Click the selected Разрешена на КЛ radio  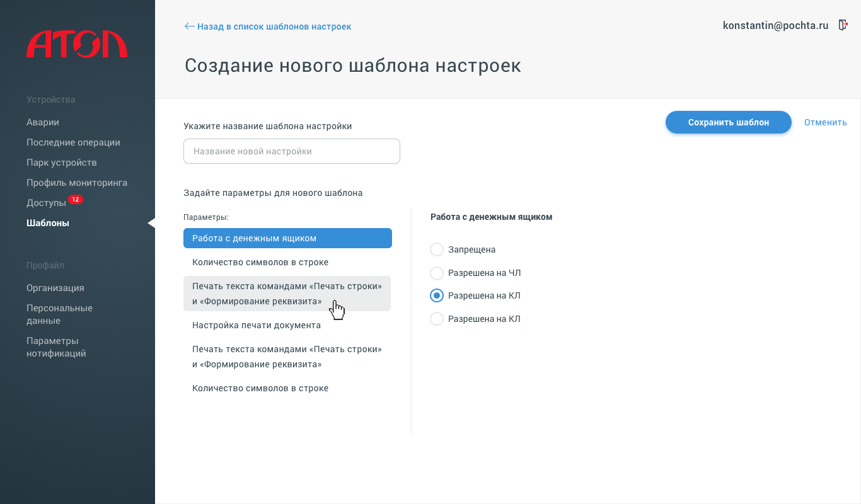tap(437, 295)
